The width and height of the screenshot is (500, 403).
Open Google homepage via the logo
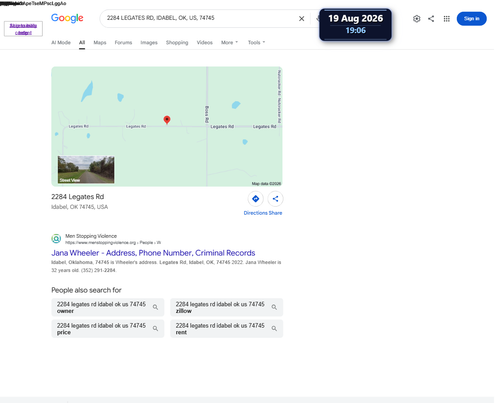(67, 18)
